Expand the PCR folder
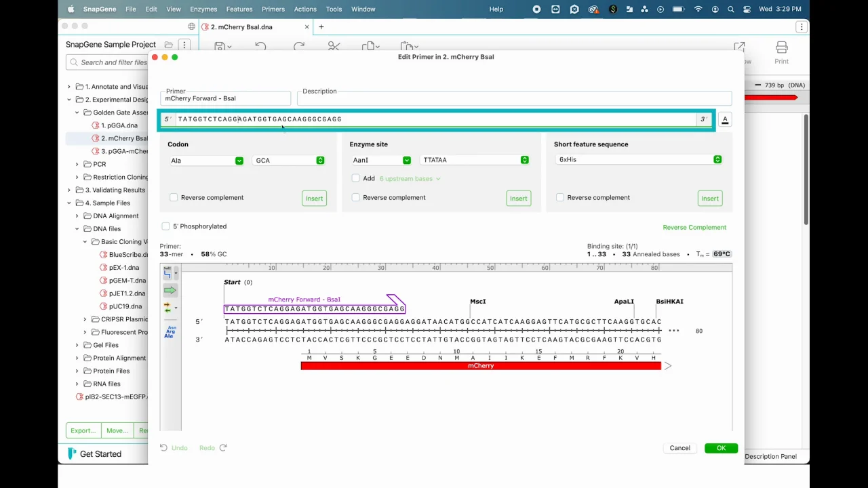 click(x=77, y=164)
